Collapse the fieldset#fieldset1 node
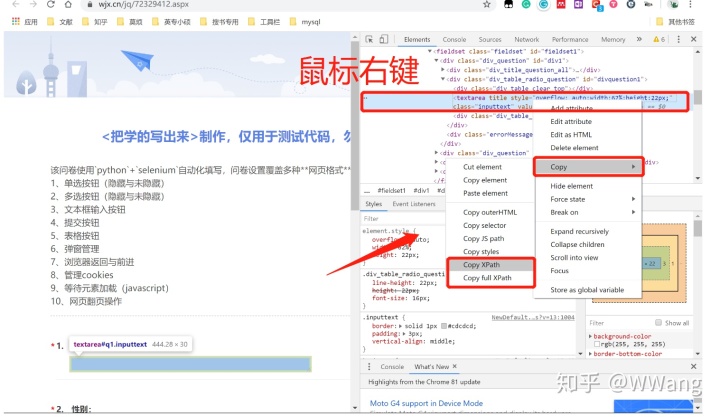 [430, 51]
